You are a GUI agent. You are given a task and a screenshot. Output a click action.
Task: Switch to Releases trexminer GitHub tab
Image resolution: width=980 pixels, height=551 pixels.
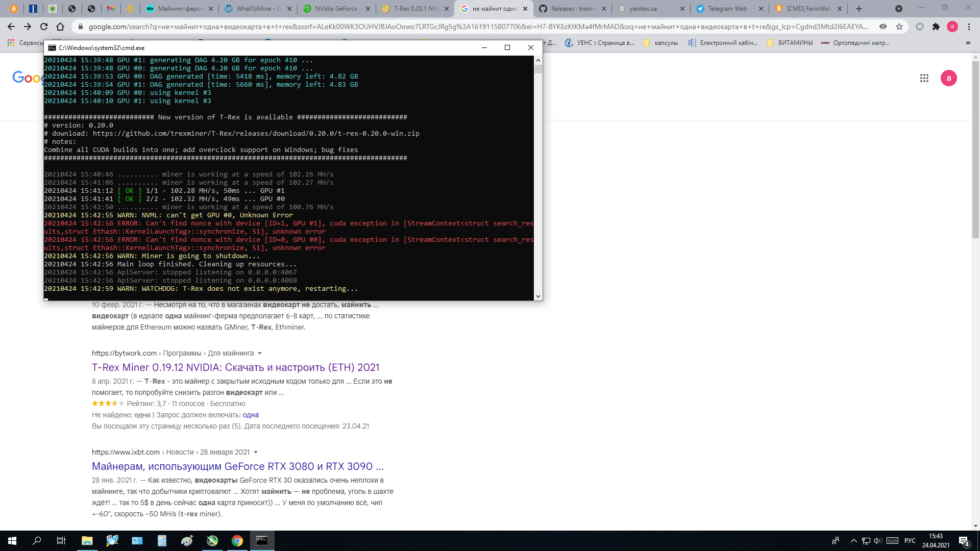pyautogui.click(x=572, y=9)
